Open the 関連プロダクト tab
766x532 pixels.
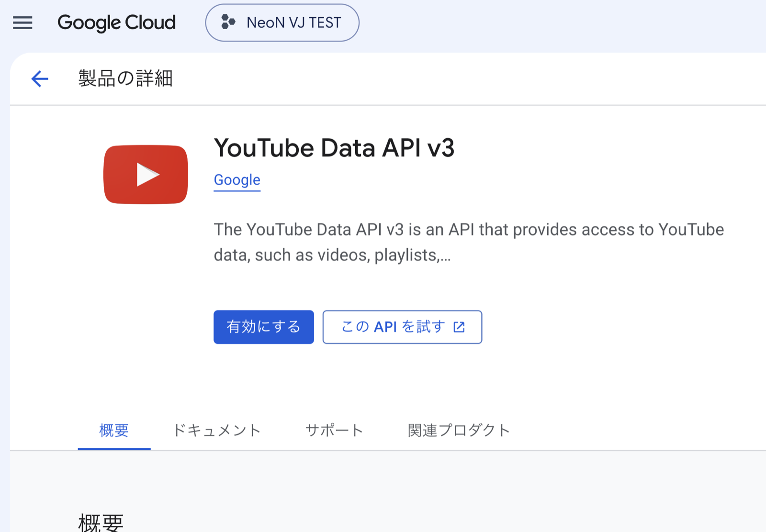(x=459, y=431)
